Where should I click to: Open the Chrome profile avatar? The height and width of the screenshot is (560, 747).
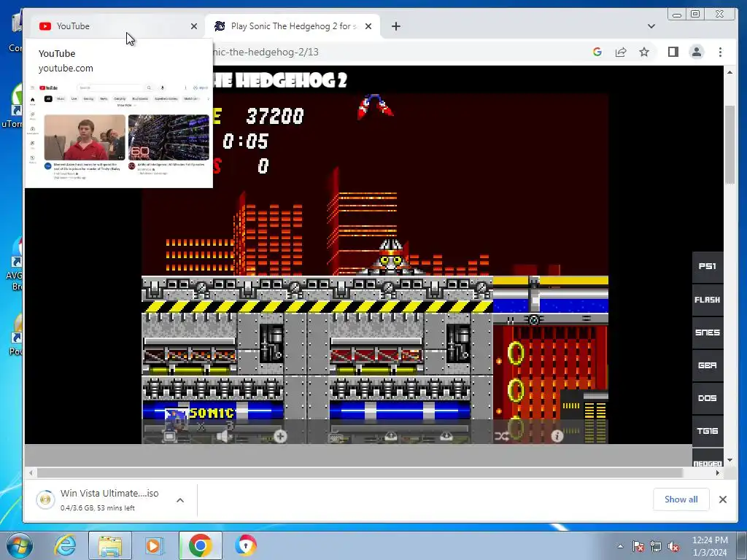[x=697, y=52]
